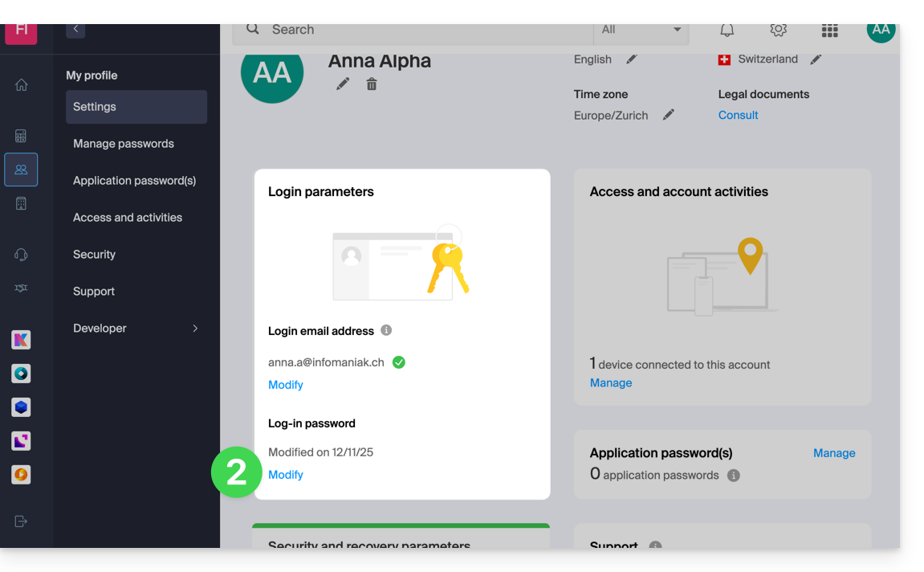924x572 pixels.
Task: Show info for Login email address
Action: coord(386,330)
